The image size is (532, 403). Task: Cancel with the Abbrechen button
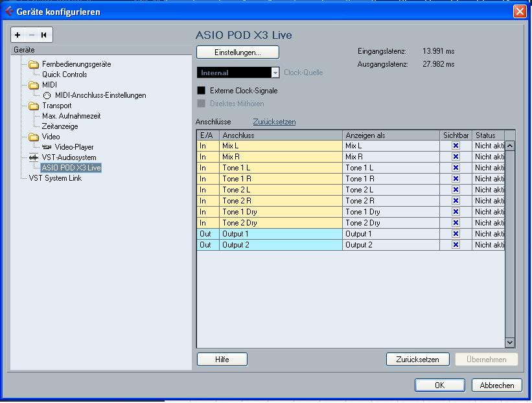pos(497,385)
